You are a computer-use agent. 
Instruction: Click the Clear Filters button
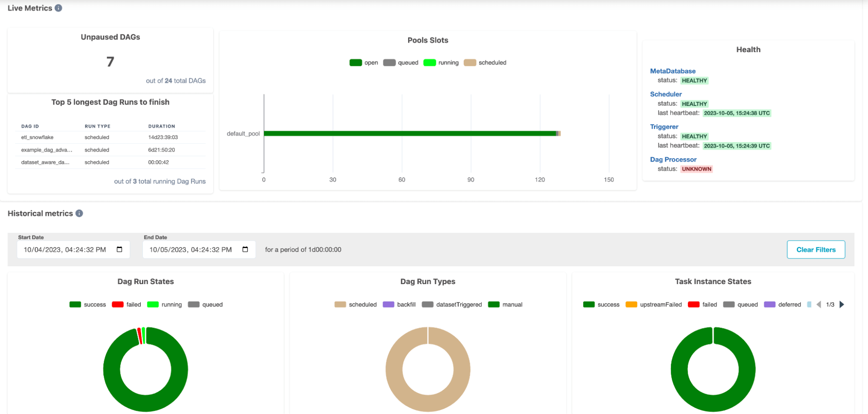pos(815,250)
